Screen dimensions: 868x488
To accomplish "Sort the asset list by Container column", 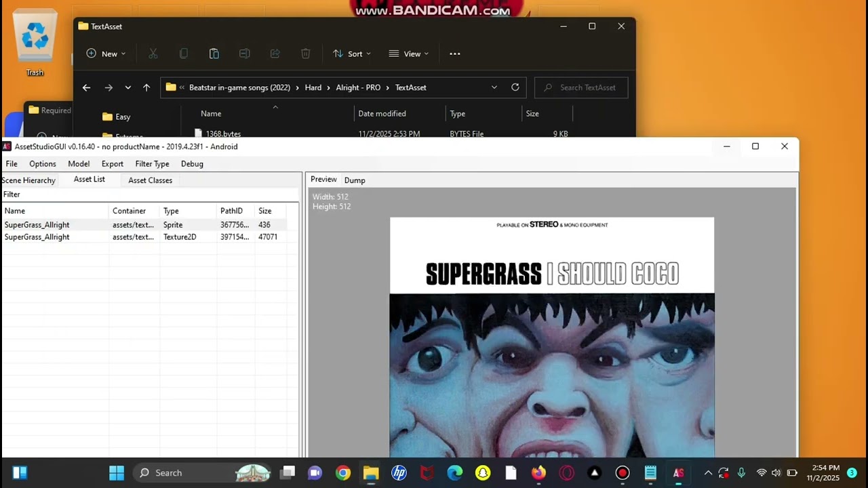I will 135,211.
